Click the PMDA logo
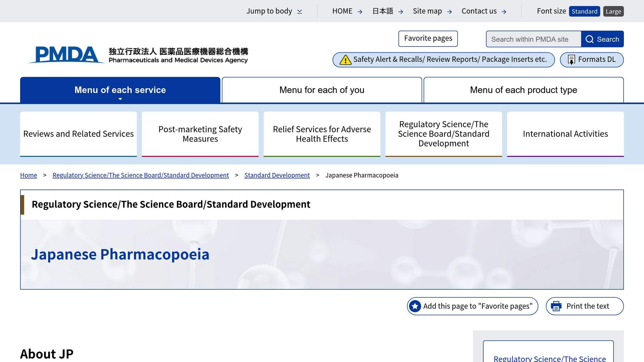 click(x=138, y=55)
